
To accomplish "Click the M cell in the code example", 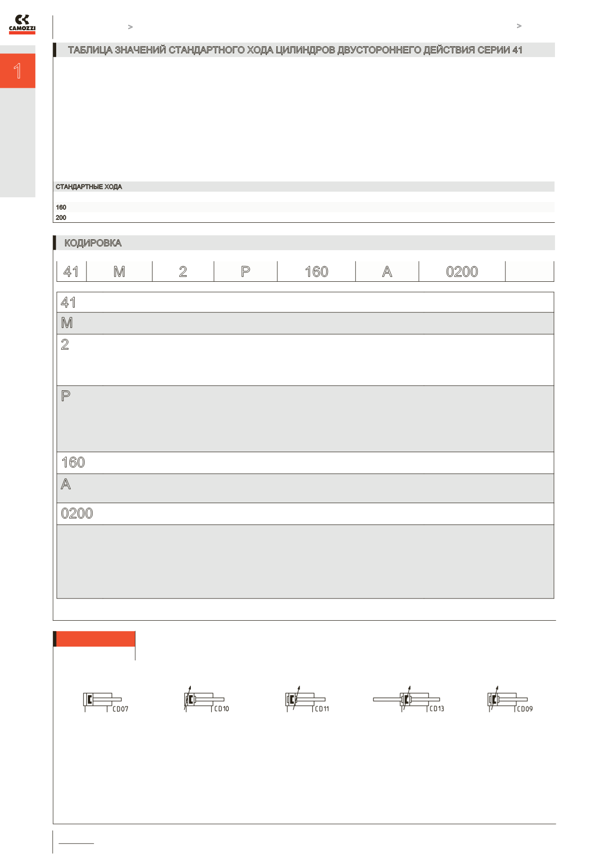I will (x=119, y=271).
